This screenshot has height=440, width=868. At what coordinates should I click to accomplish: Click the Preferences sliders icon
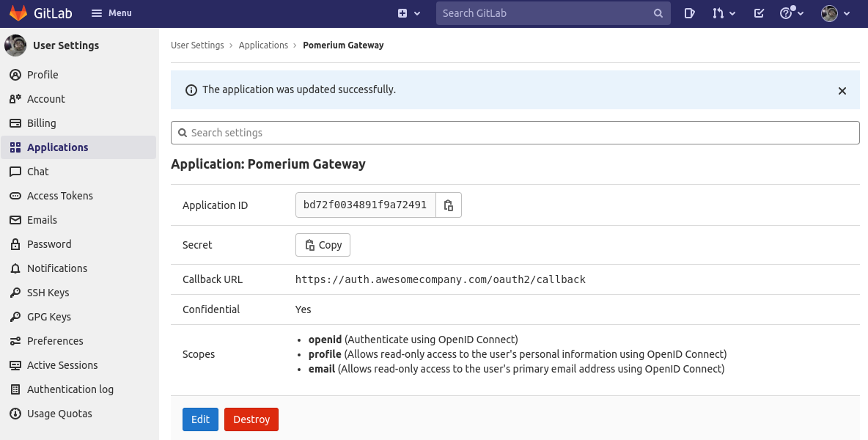point(15,341)
